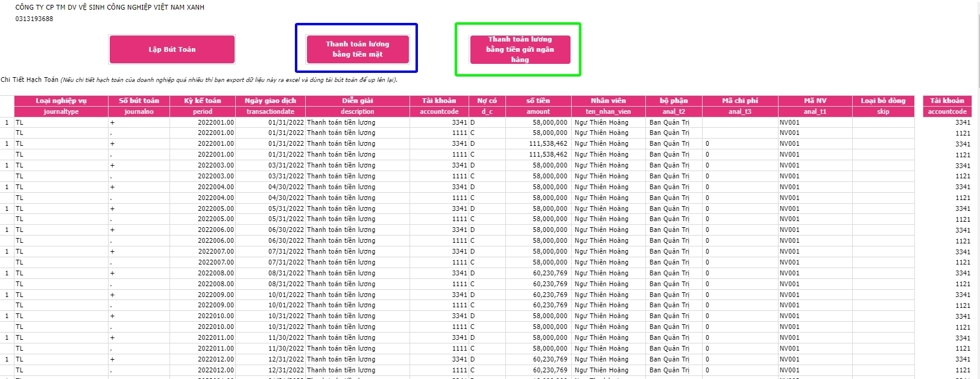Click the số tiền column header
This screenshot has width=980, height=379.
(x=538, y=101)
